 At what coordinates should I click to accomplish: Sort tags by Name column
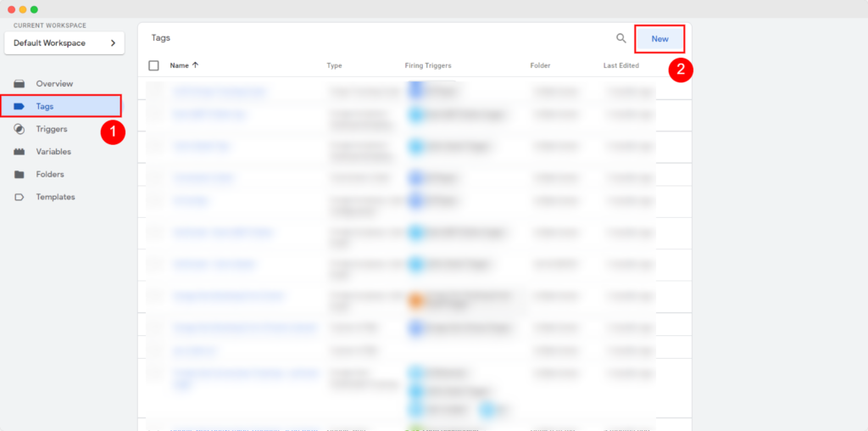coord(180,65)
